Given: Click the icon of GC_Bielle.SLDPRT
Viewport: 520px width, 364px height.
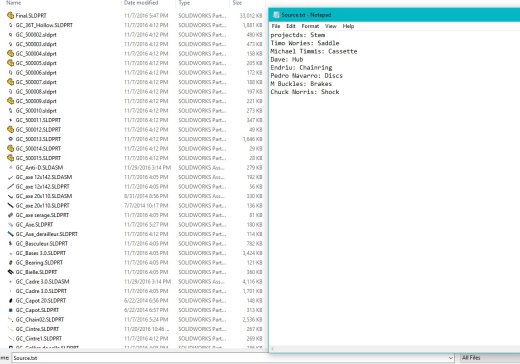Looking at the screenshot, I should tap(10, 272).
